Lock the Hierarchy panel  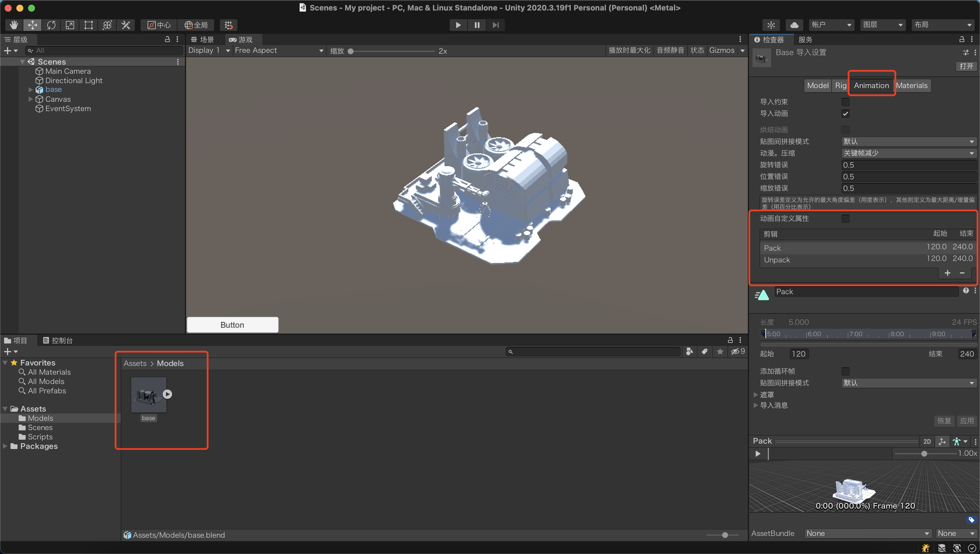[167, 39]
